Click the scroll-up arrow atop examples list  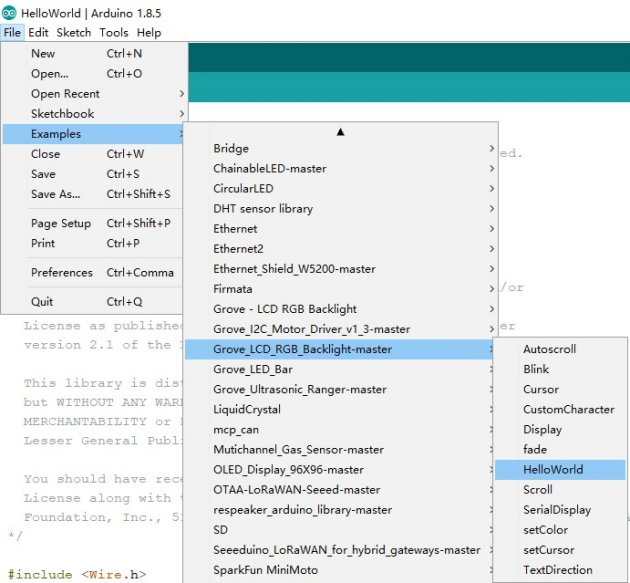pos(340,131)
